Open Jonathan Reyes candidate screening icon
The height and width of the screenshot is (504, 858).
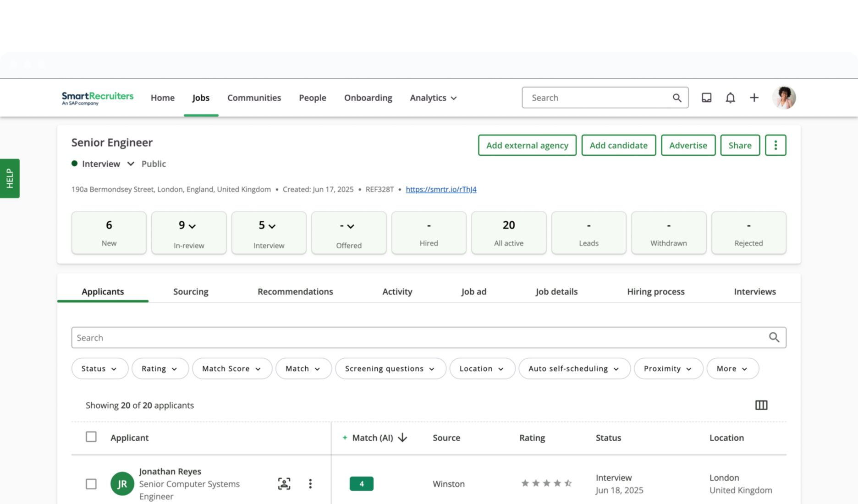284,483
